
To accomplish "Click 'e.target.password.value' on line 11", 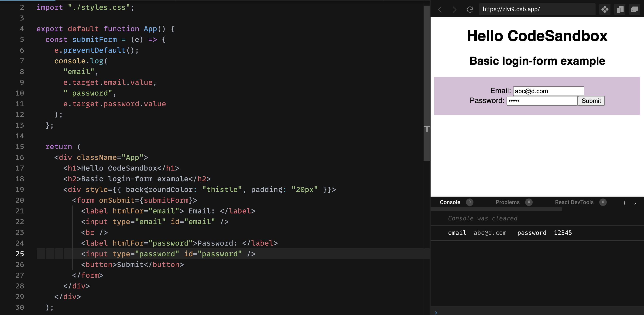I will coord(114,104).
